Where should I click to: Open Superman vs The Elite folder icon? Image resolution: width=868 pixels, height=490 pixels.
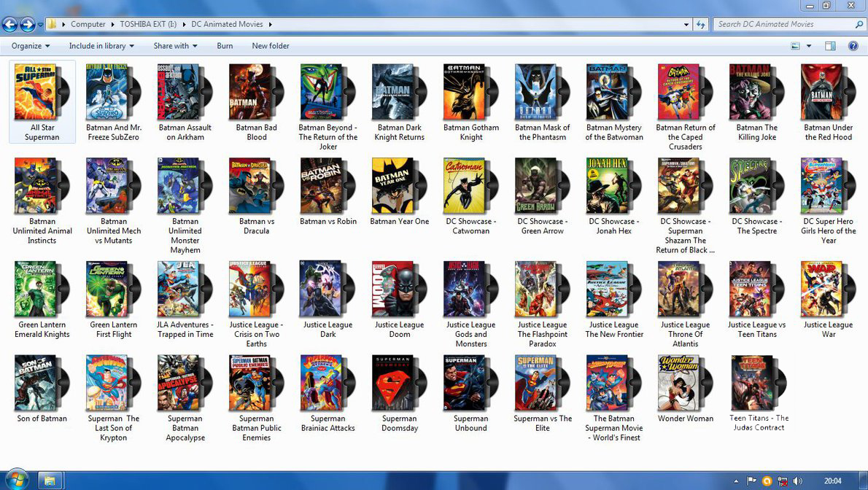click(x=542, y=383)
